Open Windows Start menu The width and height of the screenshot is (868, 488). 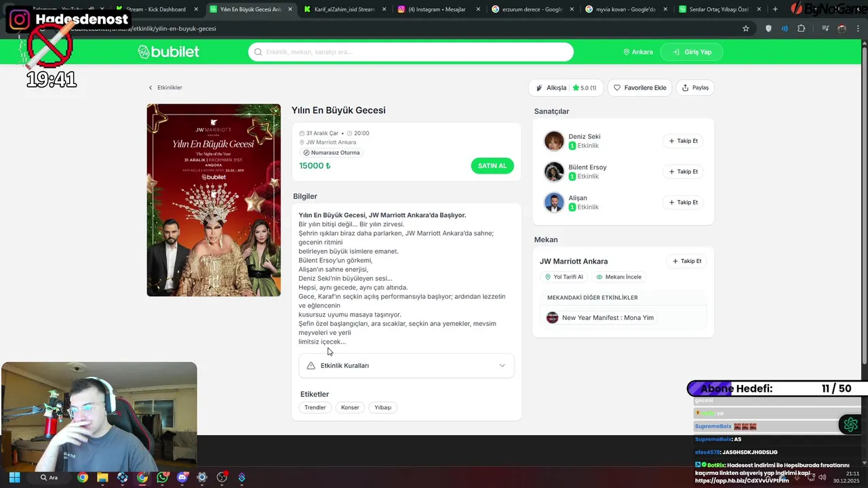pos(14,477)
